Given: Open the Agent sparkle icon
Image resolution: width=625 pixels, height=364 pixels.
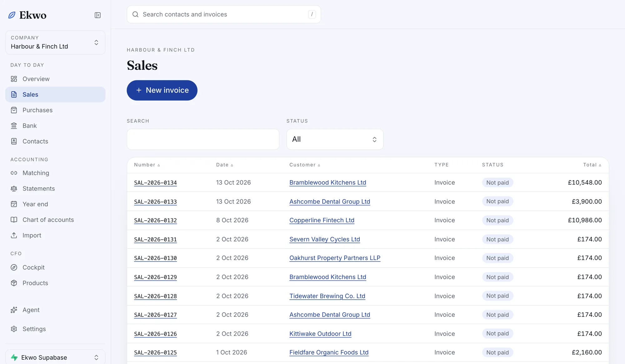Looking at the screenshot, I should [x=14, y=310].
